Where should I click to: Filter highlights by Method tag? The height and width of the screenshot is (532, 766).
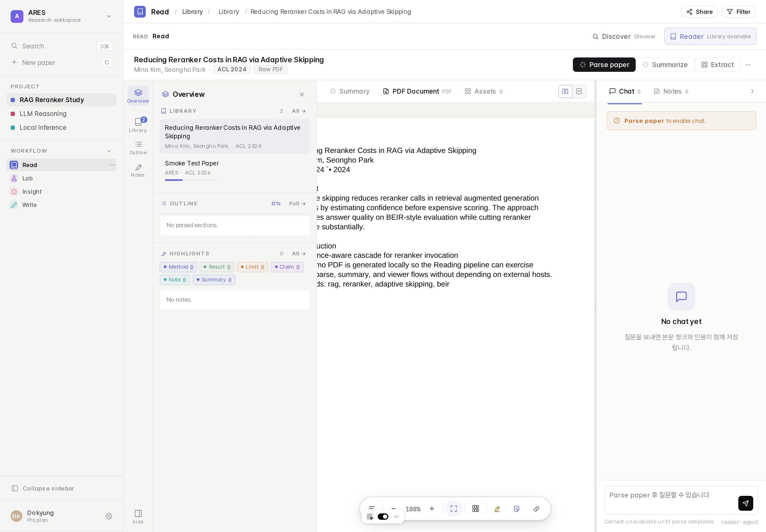(178, 267)
